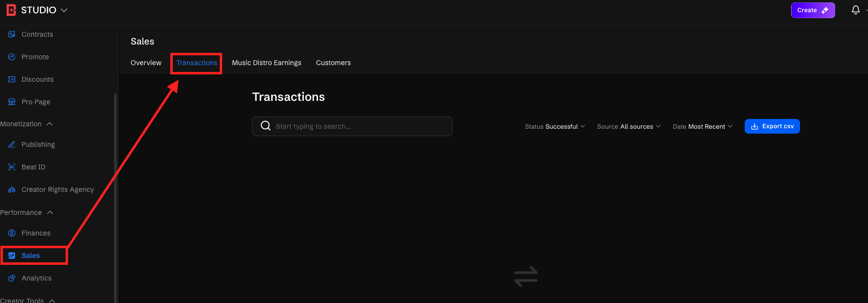Switch to the Music Distro Earnings tab
The width and height of the screenshot is (868, 303).
[x=267, y=63]
